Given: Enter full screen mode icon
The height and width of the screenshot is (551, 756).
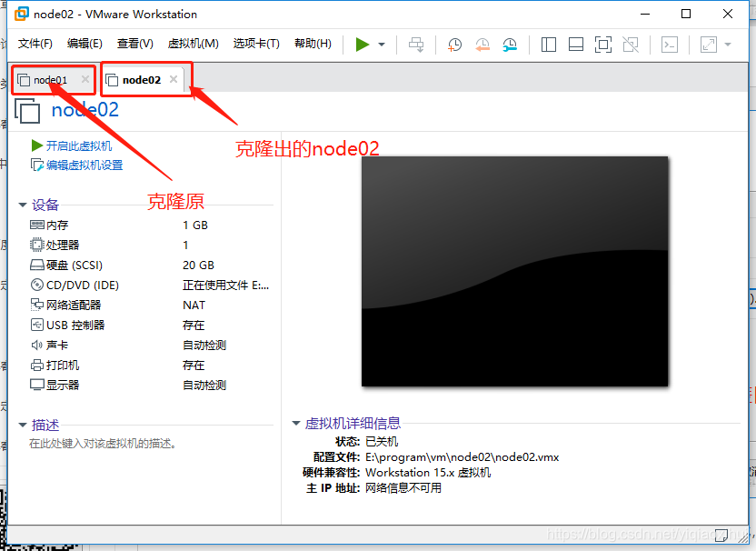Looking at the screenshot, I should click(603, 45).
